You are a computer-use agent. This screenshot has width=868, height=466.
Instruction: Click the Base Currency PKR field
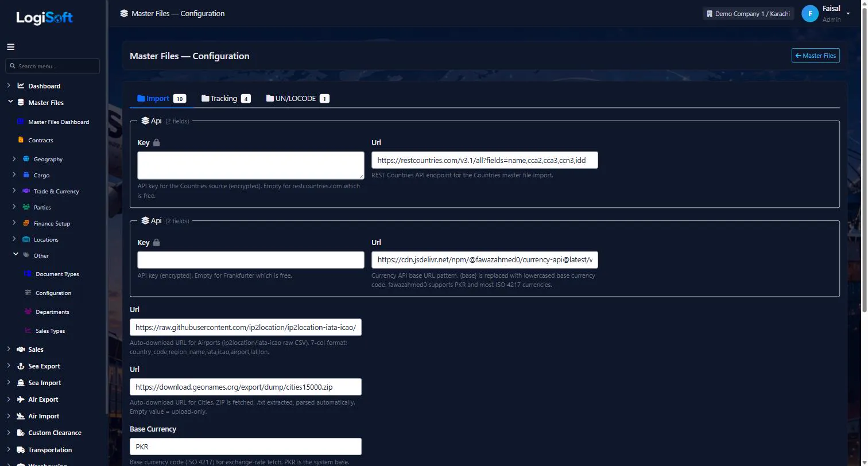click(x=246, y=446)
